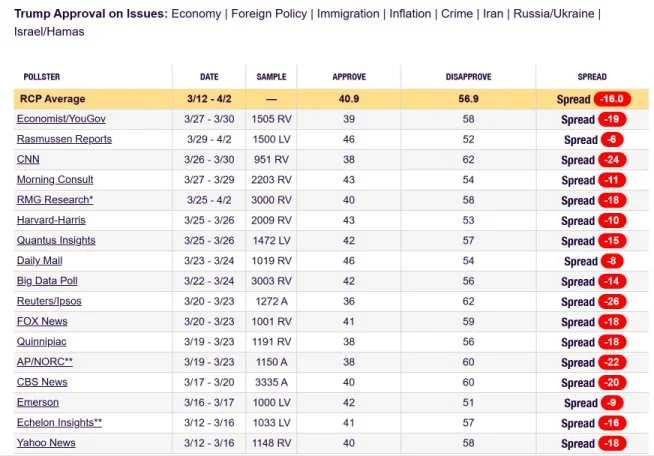Open the CBS News poll link

point(42,382)
